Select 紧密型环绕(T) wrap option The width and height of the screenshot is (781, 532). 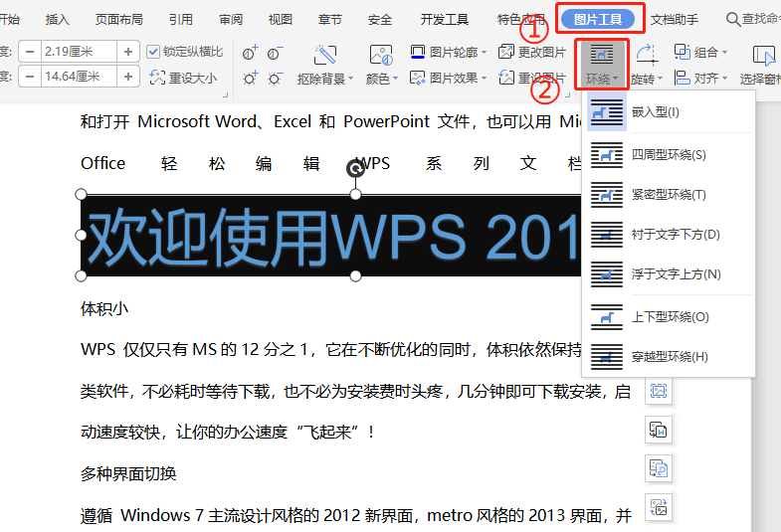[669, 195]
